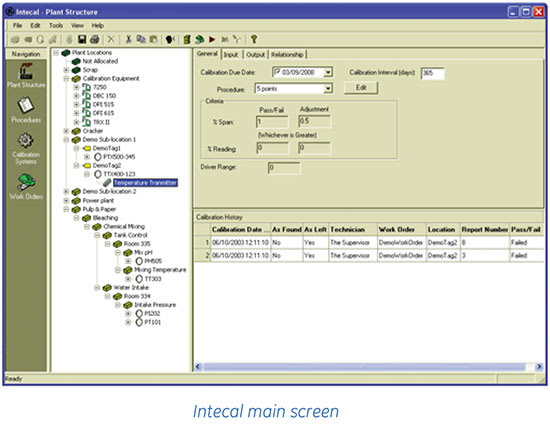Switch to the Input tab
The width and height of the screenshot is (550, 427).
231,55
